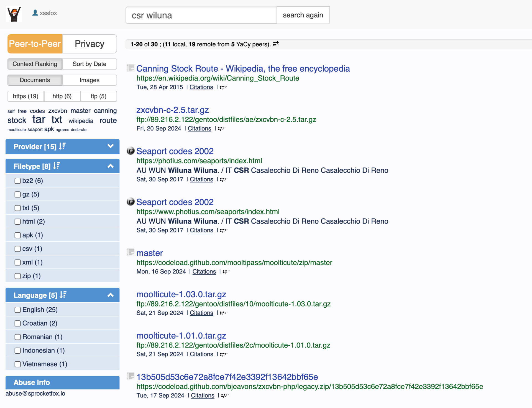Click the sort icon in the Provider panel header
532x408 pixels.
click(62, 146)
